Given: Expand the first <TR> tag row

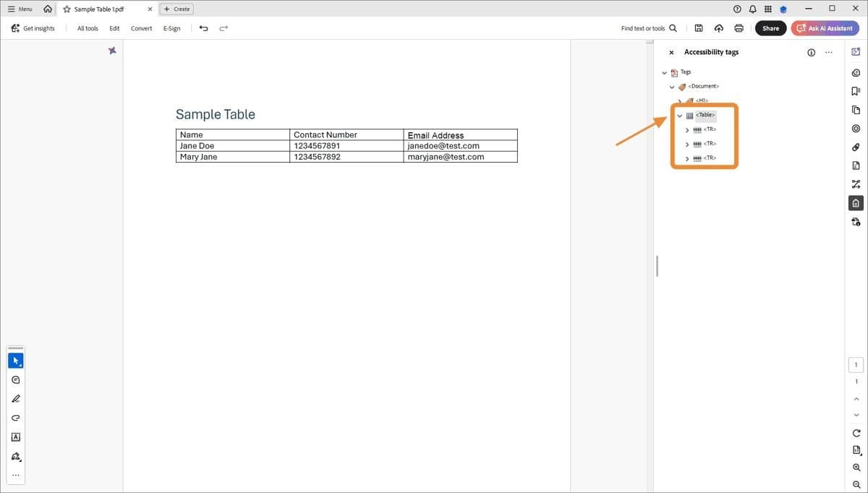Looking at the screenshot, I should pyautogui.click(x=686, y=129).
